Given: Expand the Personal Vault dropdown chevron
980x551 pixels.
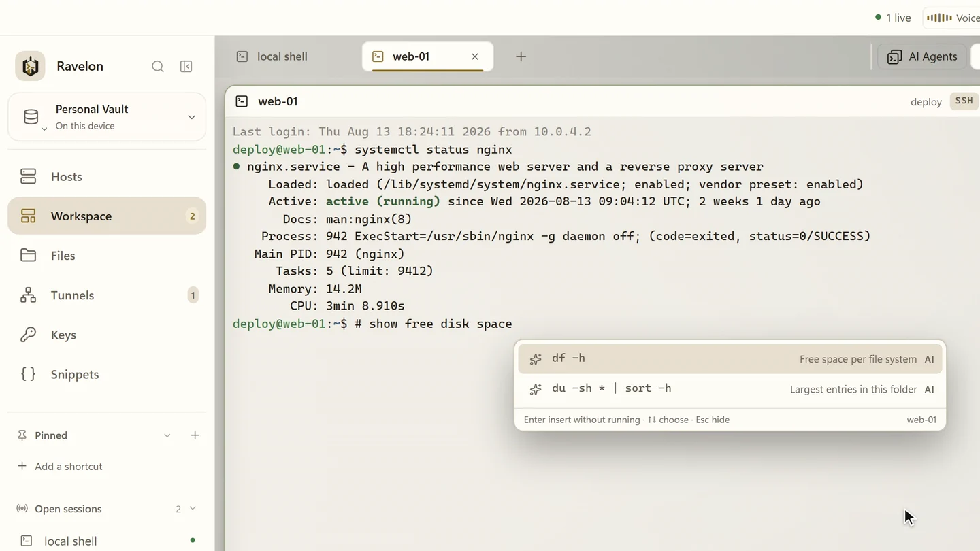Looking at the screenshot, I should 191,117.
